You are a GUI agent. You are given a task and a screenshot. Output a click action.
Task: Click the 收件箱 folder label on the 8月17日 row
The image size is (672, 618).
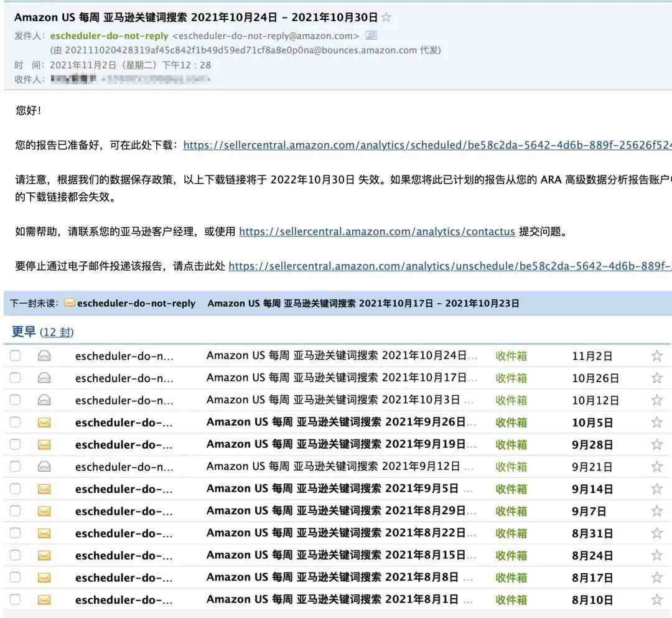click(x=511, y=578)
